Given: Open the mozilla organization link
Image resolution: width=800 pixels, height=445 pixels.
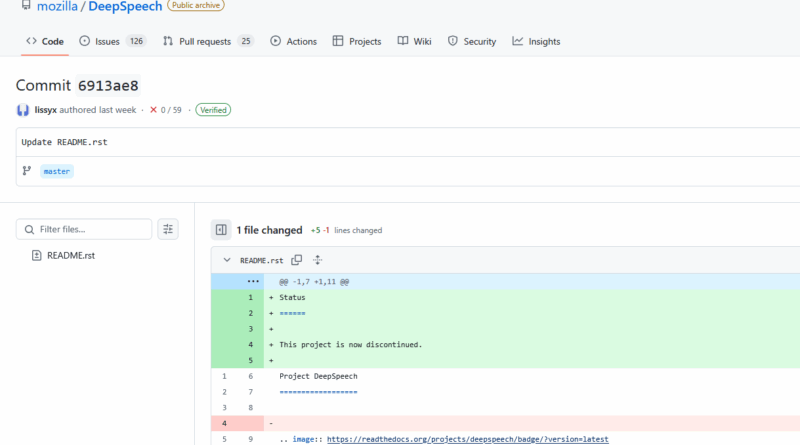Looking at the screenshot, I should coord(57,7).
